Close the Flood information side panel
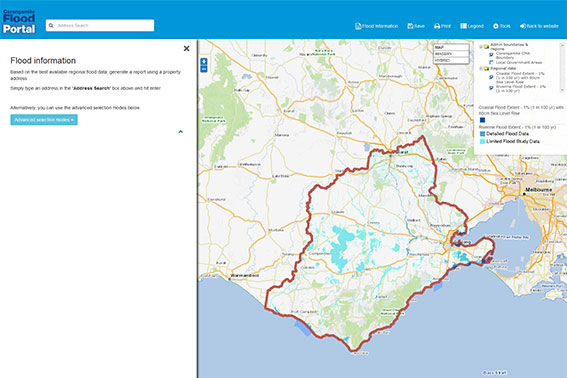Image resolution: width=567 pixels, height=378 pixels. click(187, 48)
